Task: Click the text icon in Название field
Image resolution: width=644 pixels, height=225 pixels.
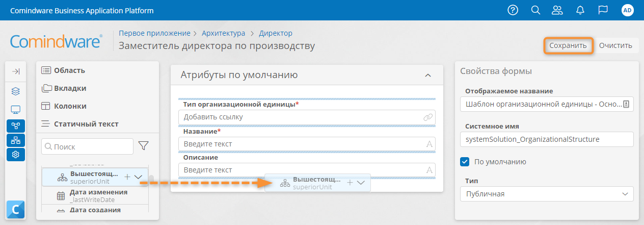Action: 429,144
